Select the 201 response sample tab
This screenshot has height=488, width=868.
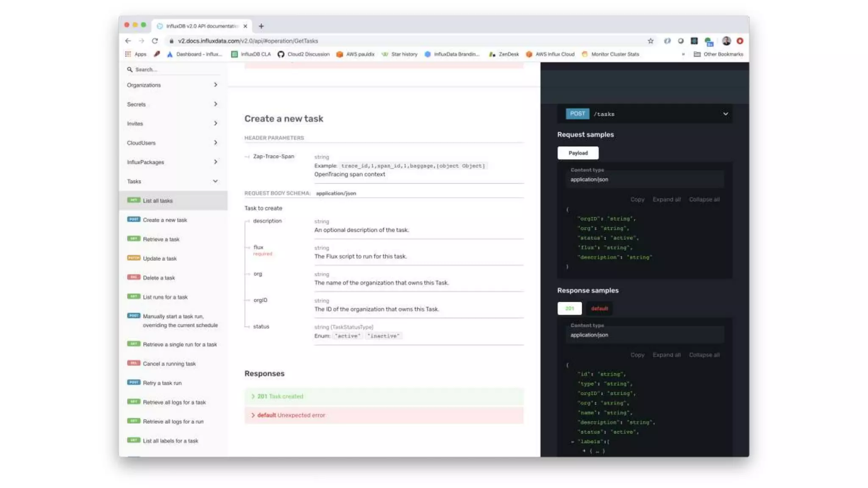[569, 308]
